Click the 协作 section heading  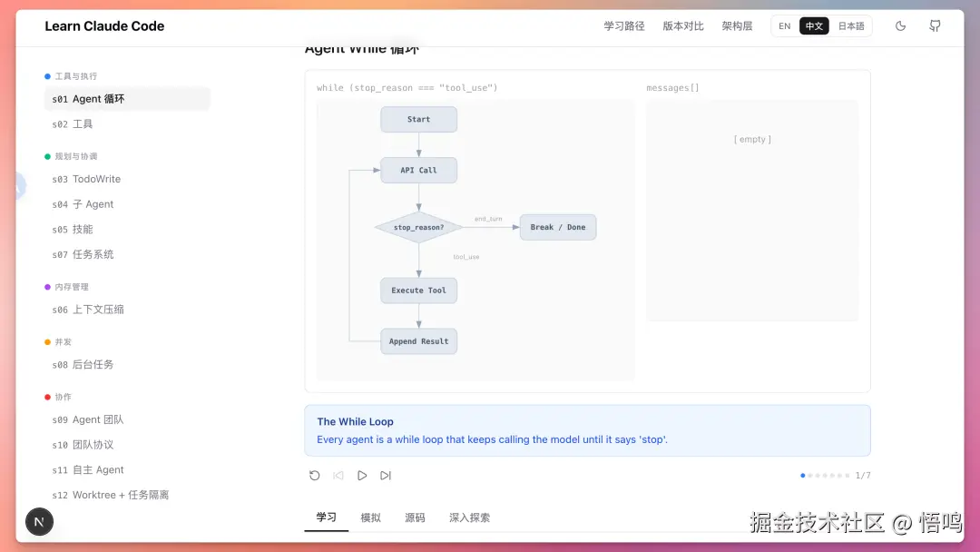pos(64,397)
